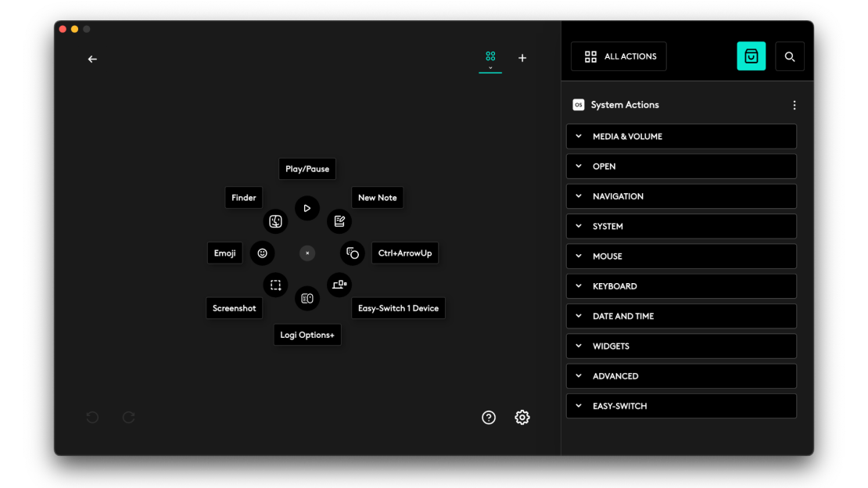Open the marketplace shopping bag icon

[751, 56]
